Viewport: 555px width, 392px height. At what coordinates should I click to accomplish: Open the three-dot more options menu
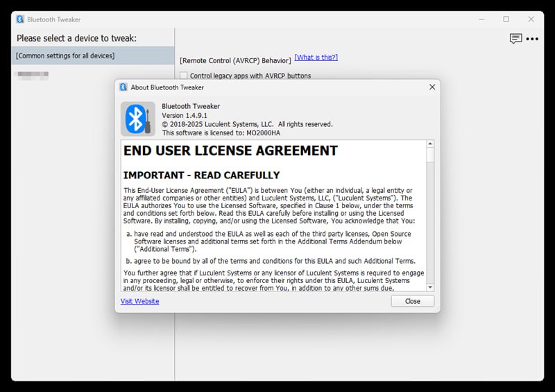click(x=532, y=39)
